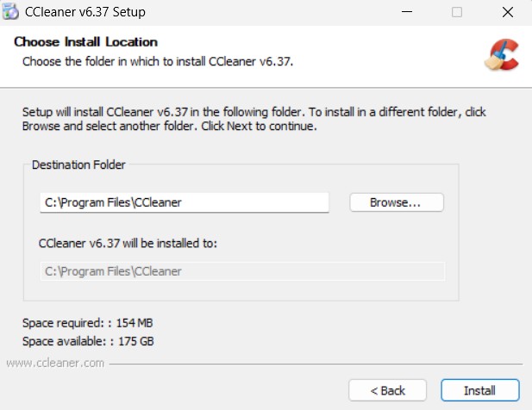Click the grayed-out final install path field
Screen dimensions: 532x410
pyautogui.click(x=242, y=271)
